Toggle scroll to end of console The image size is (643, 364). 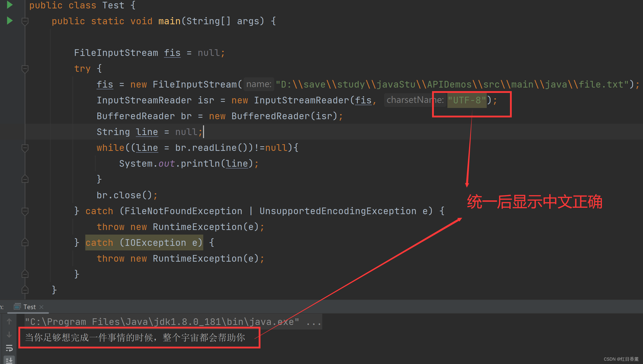pos(9,360)
